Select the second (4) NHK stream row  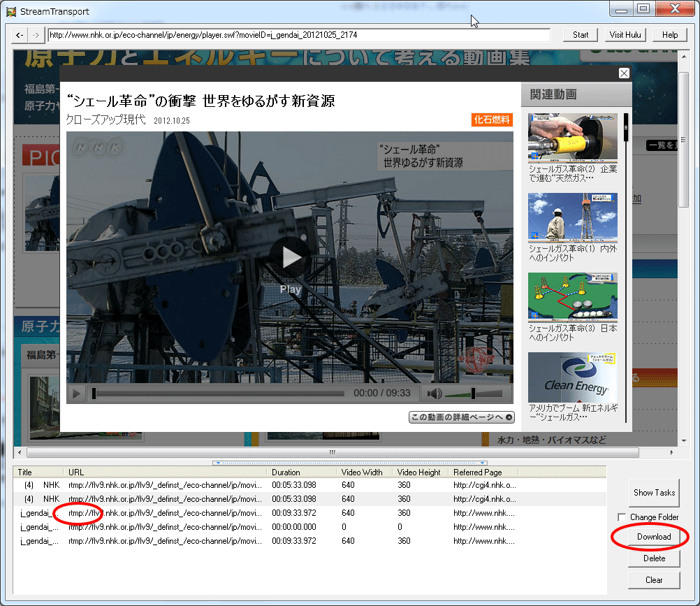[x=309, y=499]
